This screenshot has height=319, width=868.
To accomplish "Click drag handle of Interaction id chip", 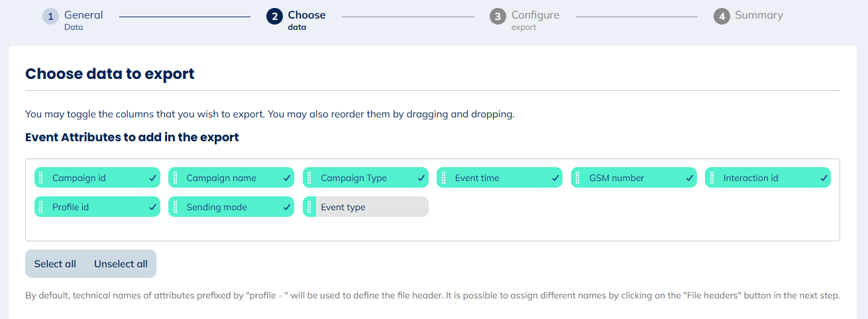I will (712, 178).
